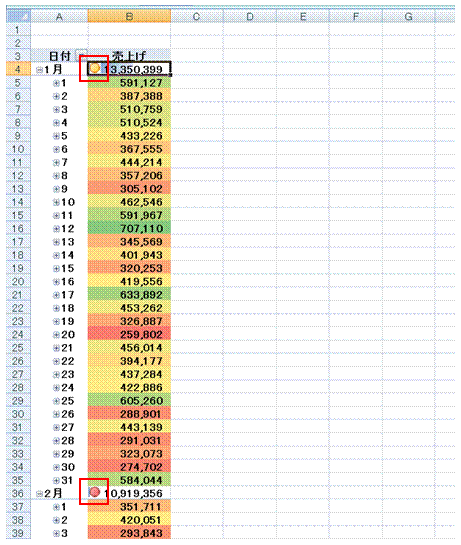Click the red cell showing 259,802
Screen dimensions: 461x545
(x=129, y=334)
